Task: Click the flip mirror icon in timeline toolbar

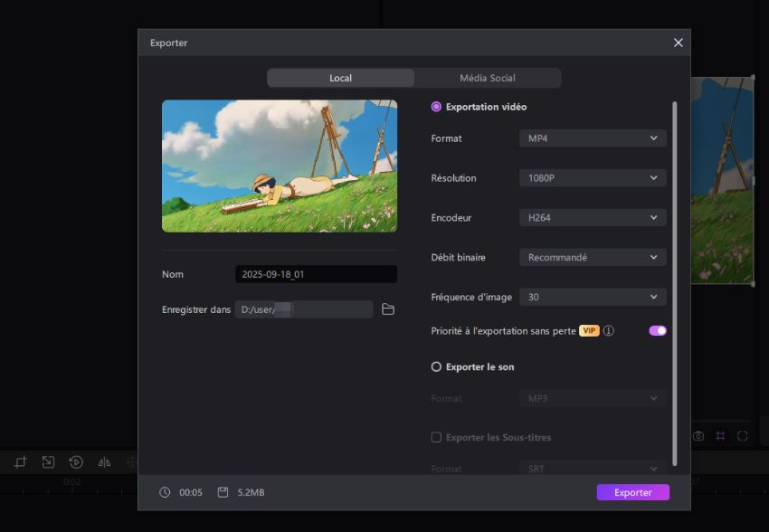Action: tap(104, 462)
